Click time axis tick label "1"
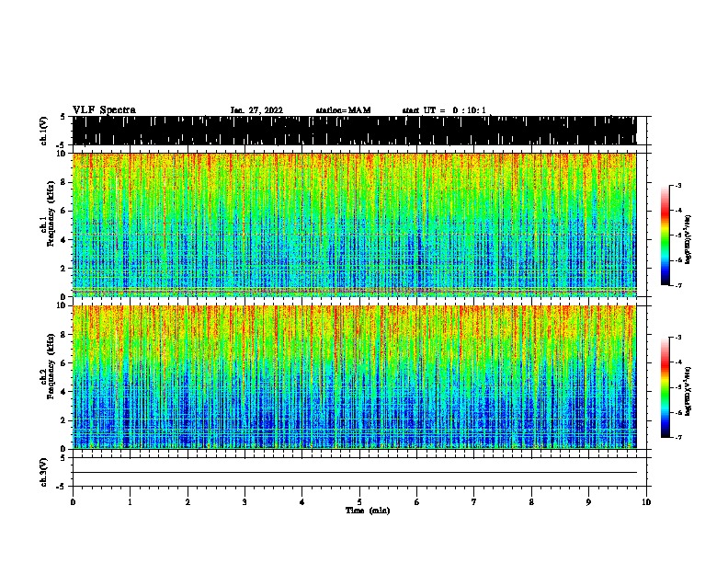This screenshot has height=563, width=728. [x=130, y=502]
